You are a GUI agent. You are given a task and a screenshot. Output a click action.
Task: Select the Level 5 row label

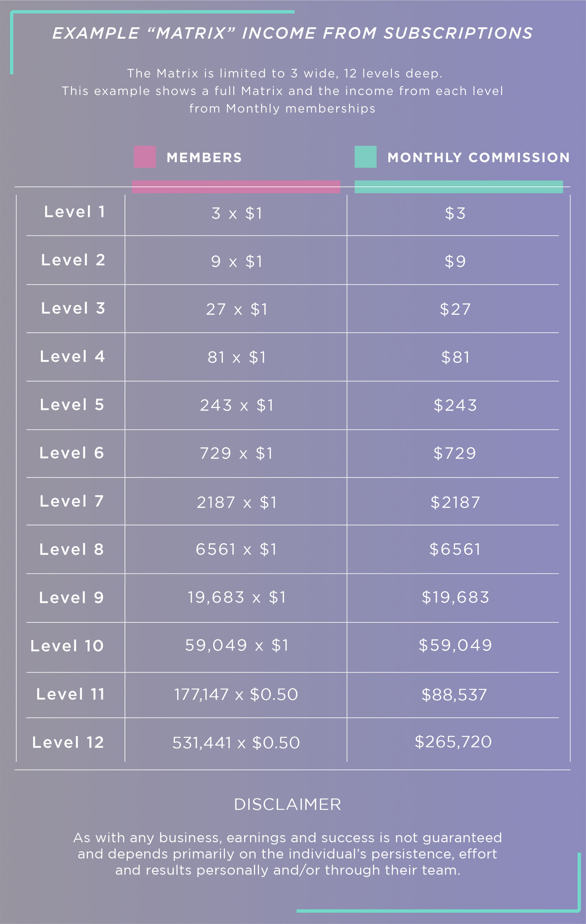[72, 405]
